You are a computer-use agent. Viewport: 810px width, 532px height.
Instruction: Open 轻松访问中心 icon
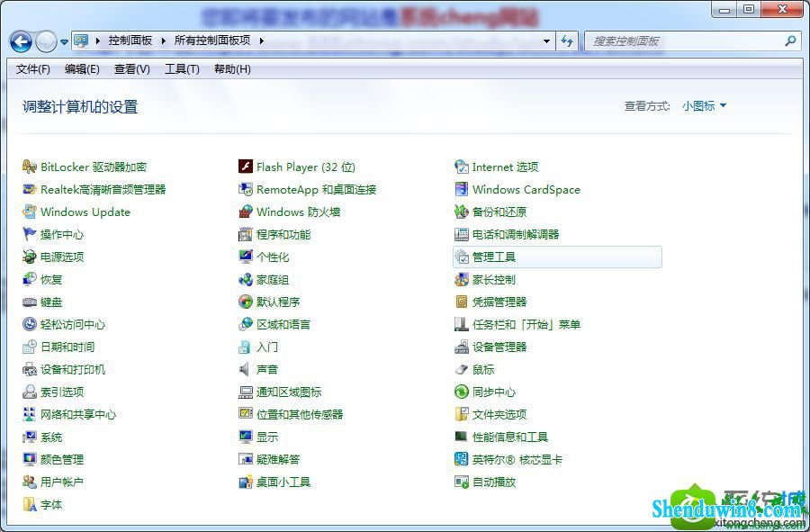[30, 324]
